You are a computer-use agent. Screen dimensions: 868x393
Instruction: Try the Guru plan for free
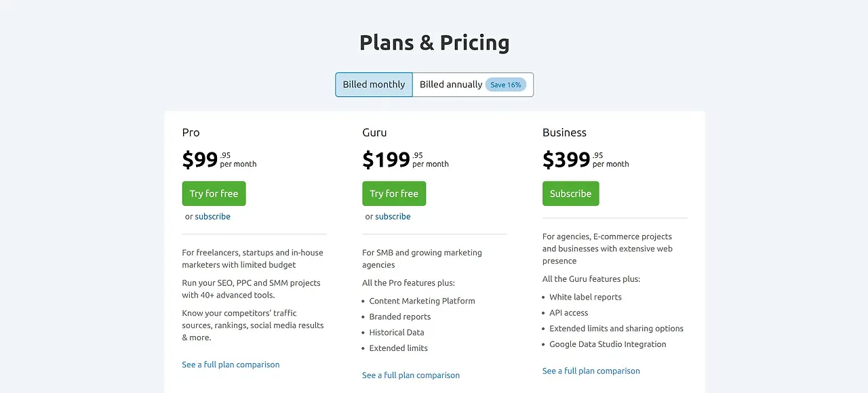393,193
